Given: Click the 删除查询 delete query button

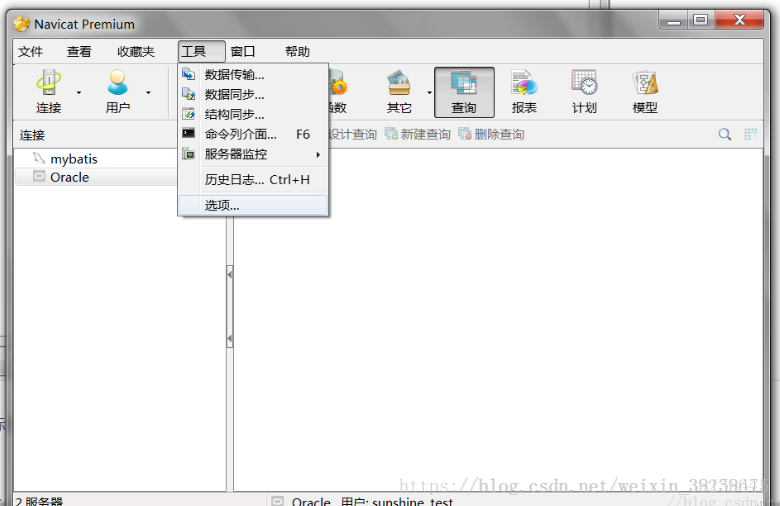Looking at the screenshot, I should [x=491, y=134].
